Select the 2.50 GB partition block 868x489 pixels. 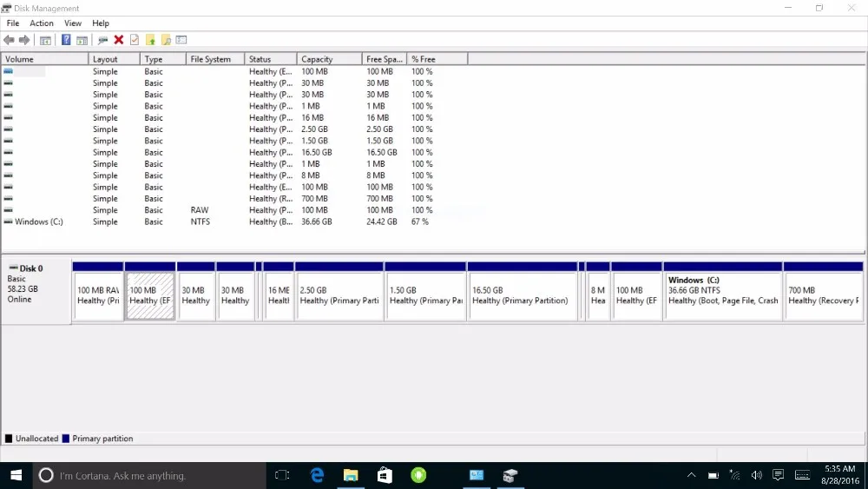point(339,291)
